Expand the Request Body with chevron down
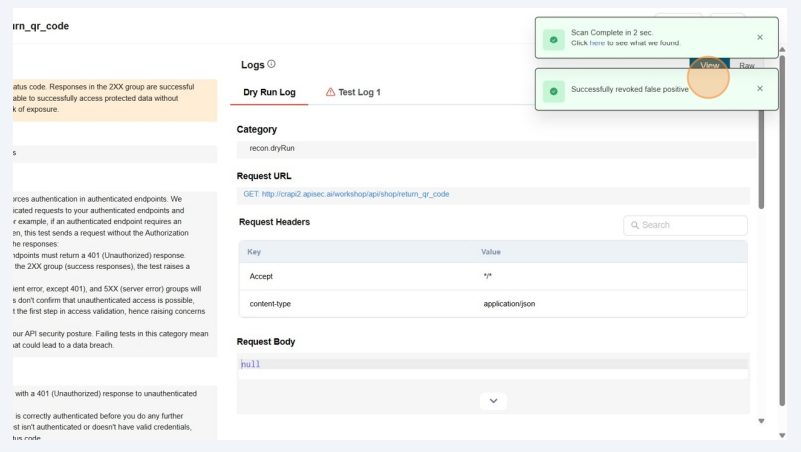Screen dimensions: 801x452 point(491,400)
